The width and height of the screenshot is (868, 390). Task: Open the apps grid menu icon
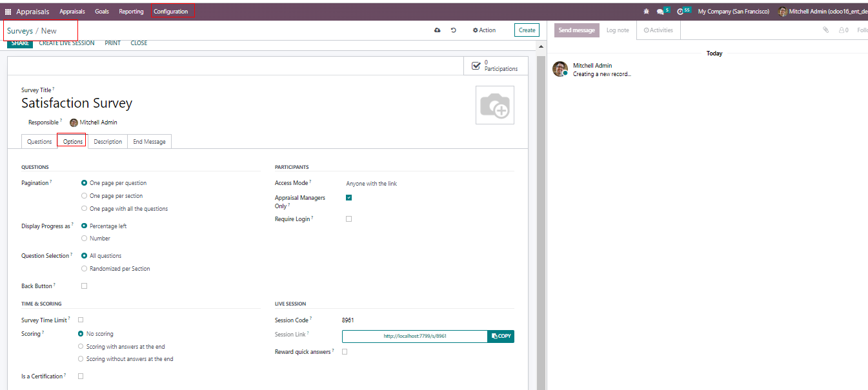8,12
